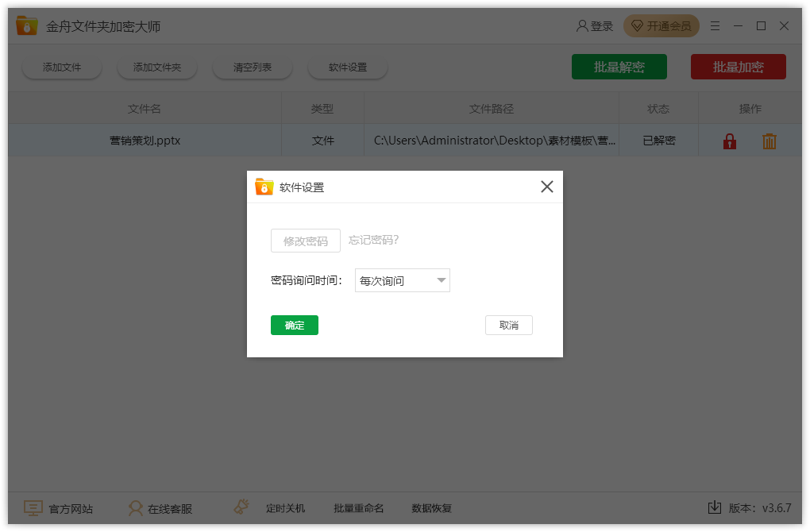The image size is (810, 532).
Task: Open 在线客服 support icon
Action: pyautogui.click(x=135, y=508)
